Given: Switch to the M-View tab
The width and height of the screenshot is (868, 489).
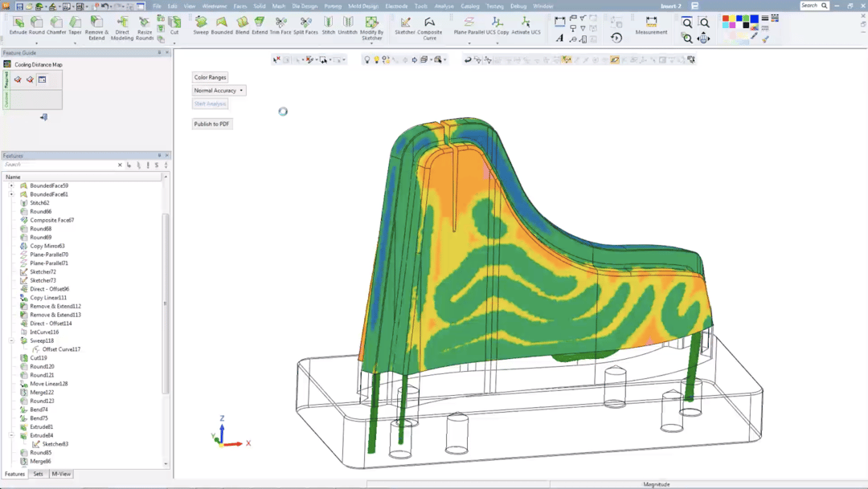Looking at the screenshot, I should (61, 475).
